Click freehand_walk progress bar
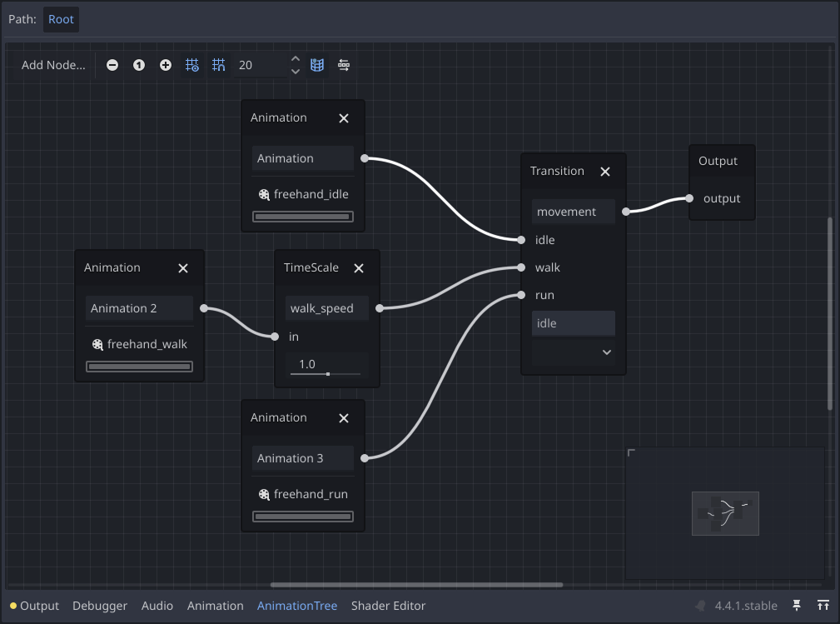 [139, 367]
